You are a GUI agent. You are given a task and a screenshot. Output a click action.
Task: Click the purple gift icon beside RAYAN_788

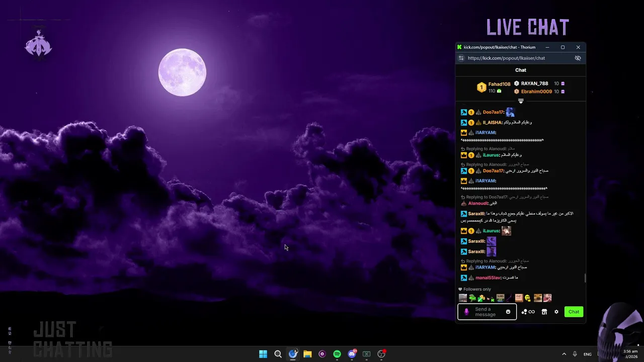tap(562, 83)
